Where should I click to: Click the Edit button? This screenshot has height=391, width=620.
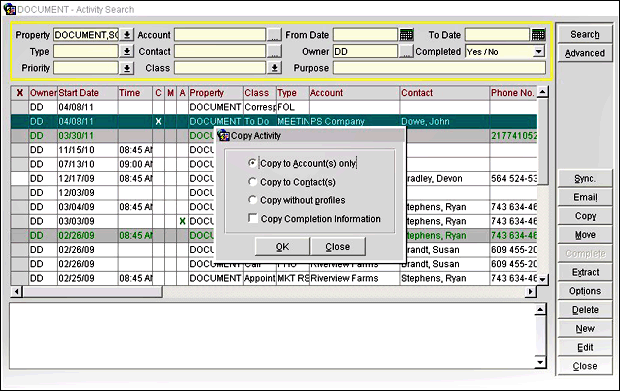(585, 348)
